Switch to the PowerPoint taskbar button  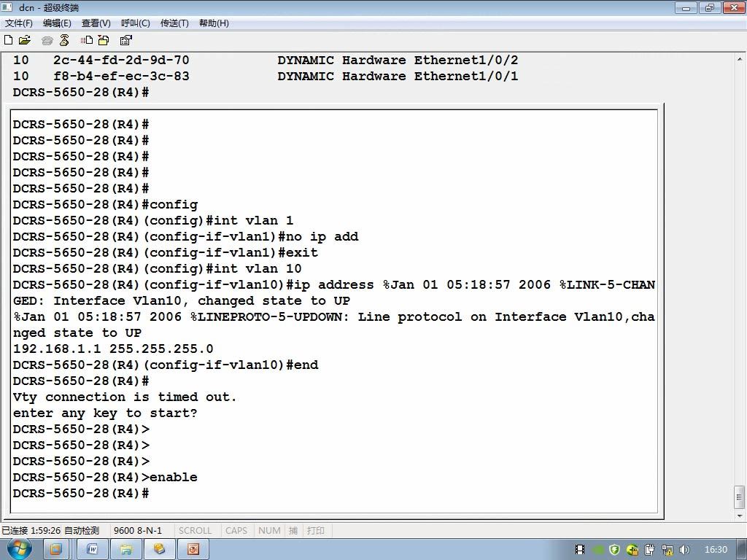pos(193,550)
